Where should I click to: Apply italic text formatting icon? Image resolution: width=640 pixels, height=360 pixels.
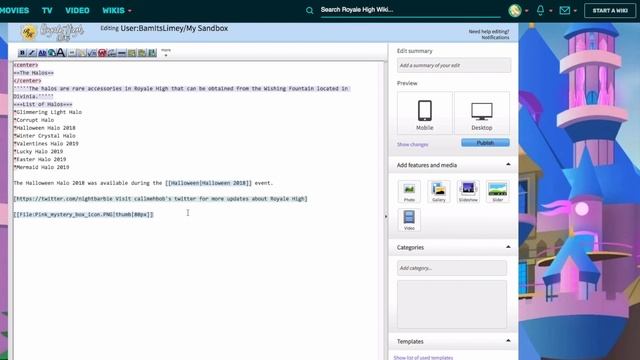coord(32,53)
